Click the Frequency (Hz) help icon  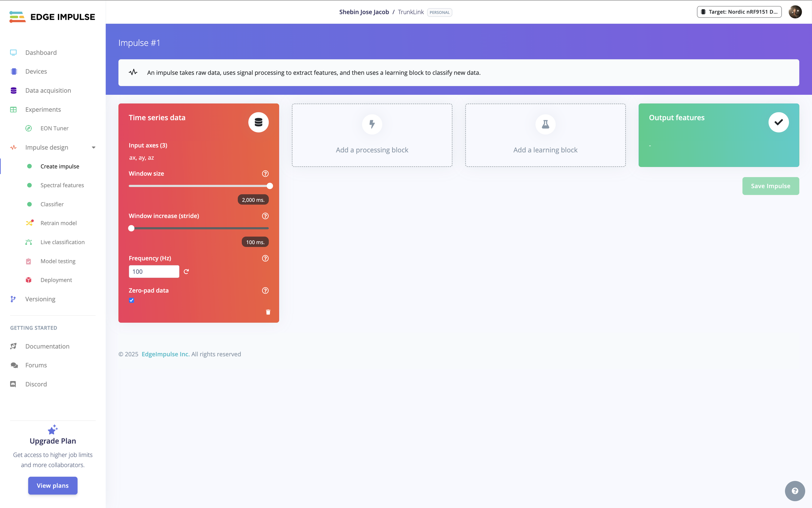pos(265,258)
